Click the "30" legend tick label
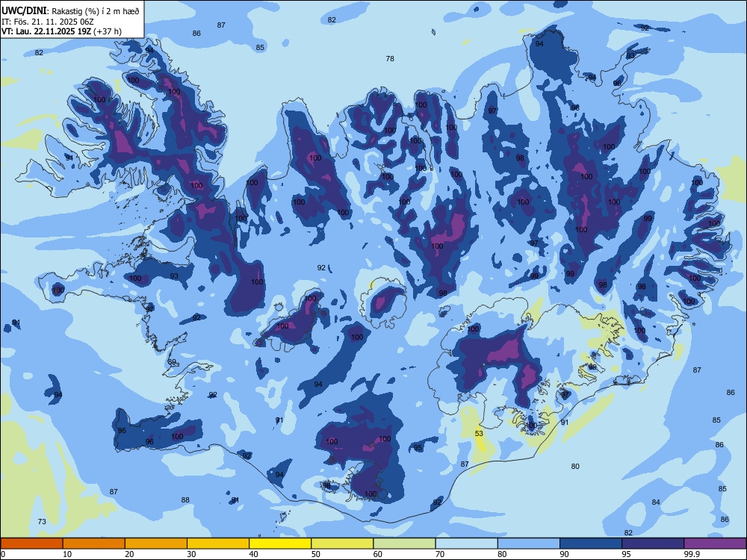The width and height of the screenshot is (747, 560). point(191,554)
